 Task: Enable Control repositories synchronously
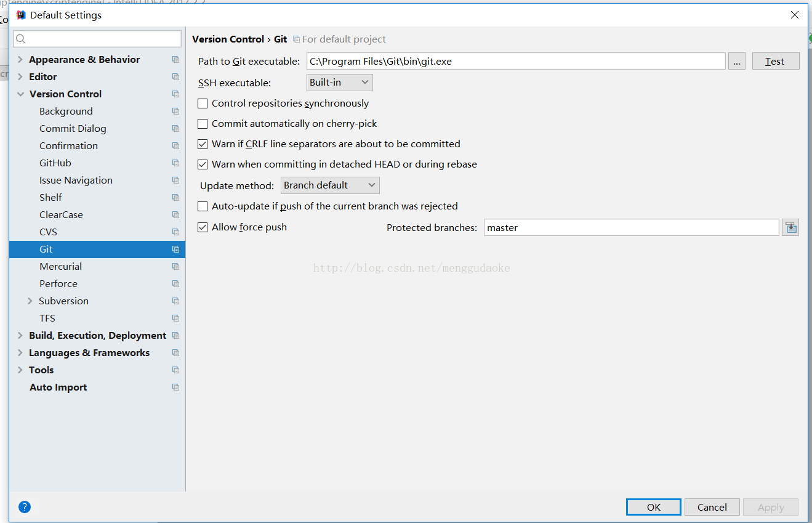pyautogui.click(x=203, y=103)
